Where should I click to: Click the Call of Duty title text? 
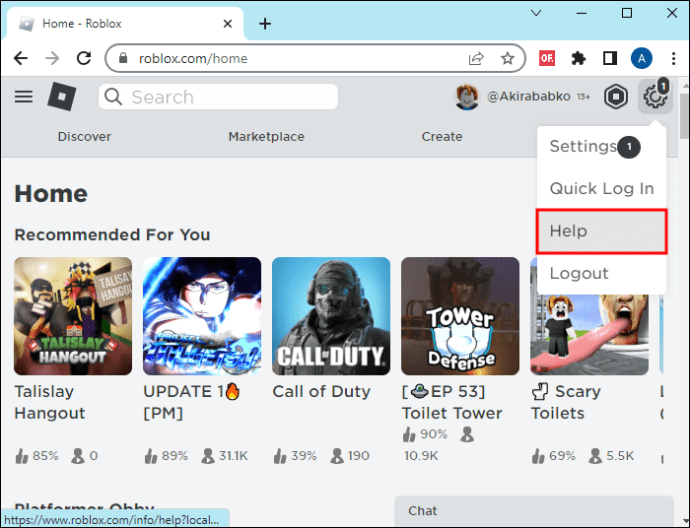pos(321,391)
